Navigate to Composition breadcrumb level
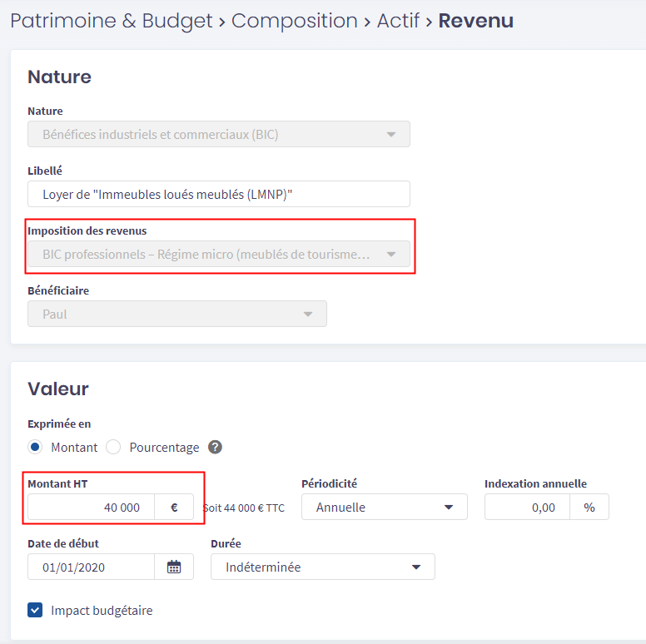Image resolution: width=646 pixels, height=644 pixels. pyautogui.click(x=293, y=21)
